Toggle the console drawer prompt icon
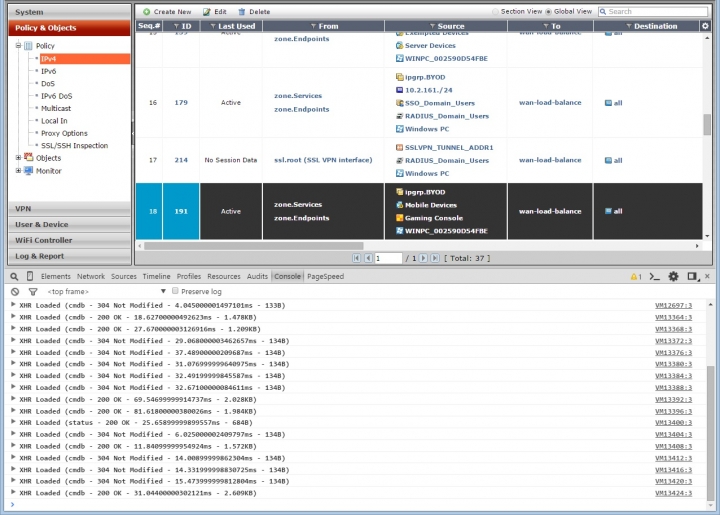 [x=654, y=276]
